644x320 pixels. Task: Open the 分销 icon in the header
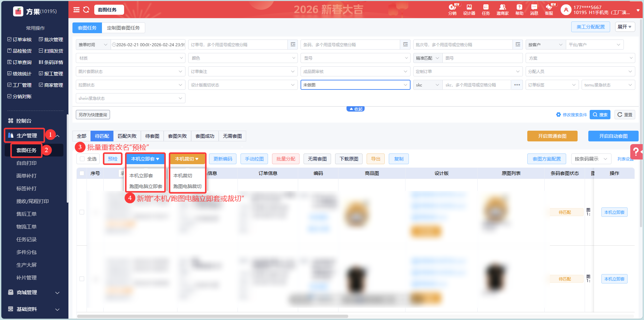point(452,10)
